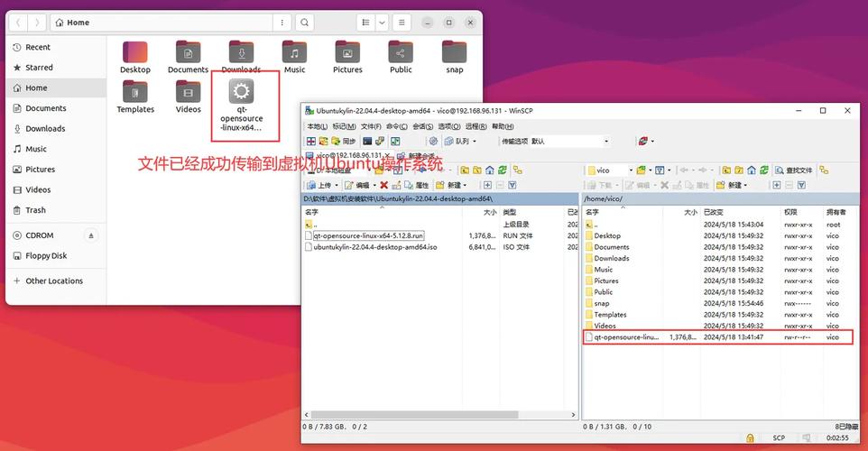Open the 远程(R) menu
This screenshot has width=868, height=451.
(476, 126)
